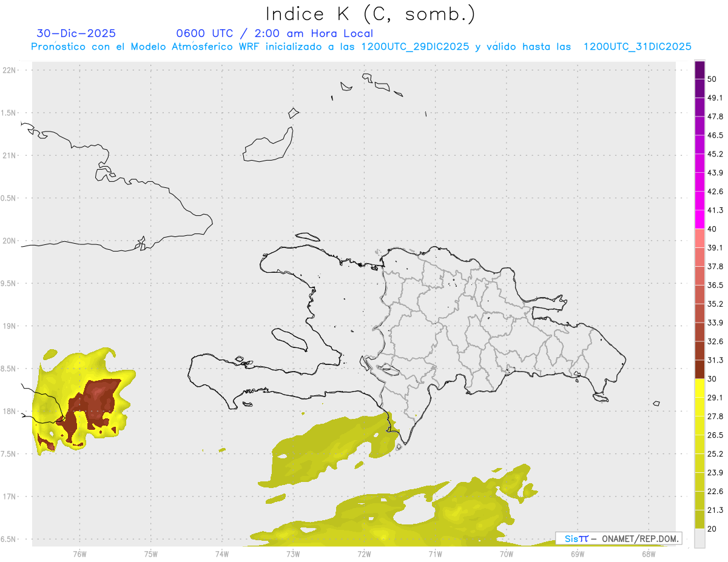This screenshot has height=562, width=728.
Task: Click the '1200UTC_29DIC2025' initialization time
Action: tap(415, 47)
